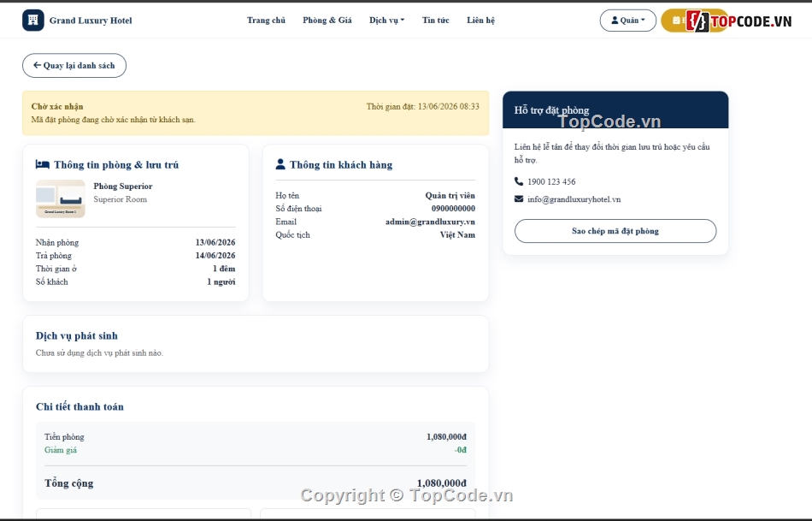Open the Tin tức menu item

pos(436,21)
